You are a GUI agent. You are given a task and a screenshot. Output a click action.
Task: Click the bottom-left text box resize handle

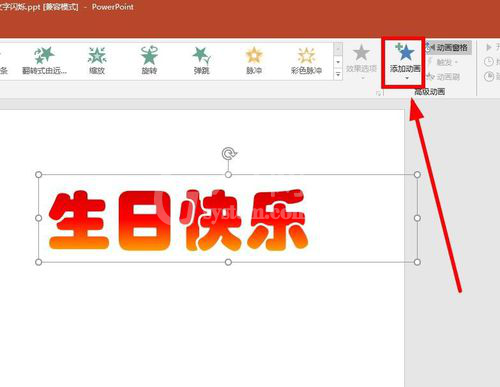(38, 262)
